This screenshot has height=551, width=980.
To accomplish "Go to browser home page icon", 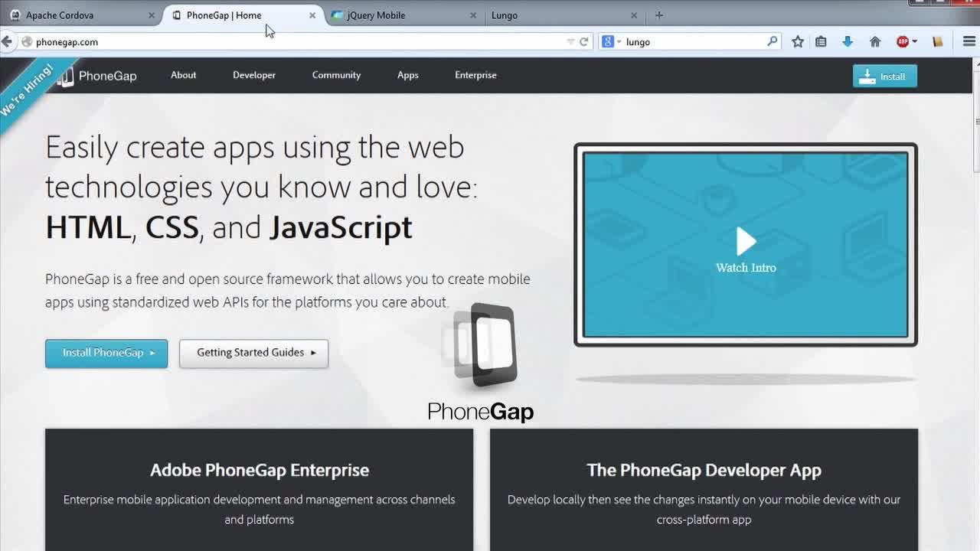I will (875, 42).
